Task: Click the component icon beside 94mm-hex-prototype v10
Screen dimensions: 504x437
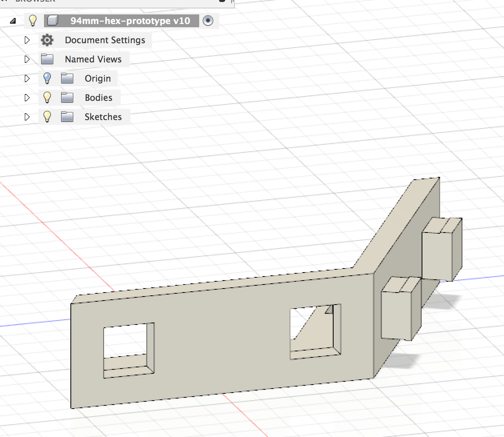Action: (53, 20)
